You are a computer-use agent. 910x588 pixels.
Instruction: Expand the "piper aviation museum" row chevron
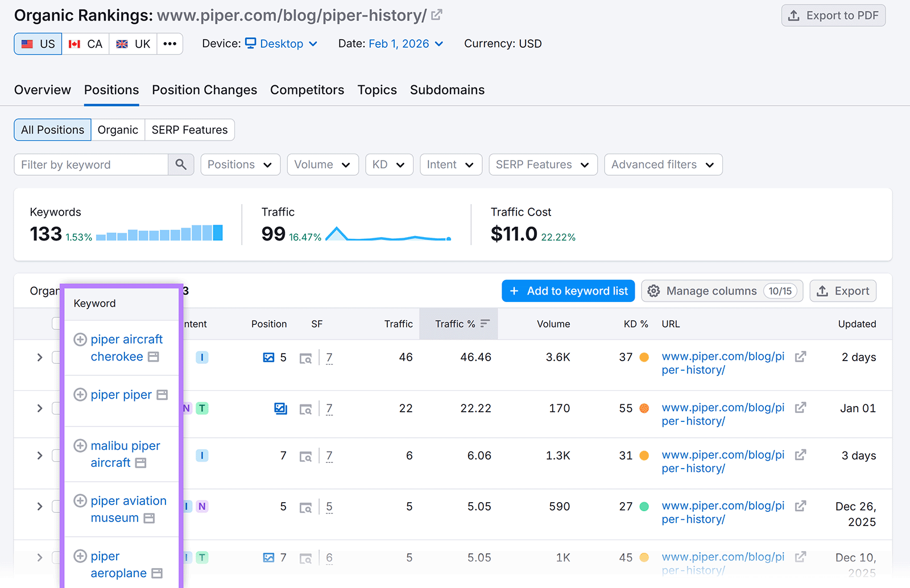(x=39, y=506)
